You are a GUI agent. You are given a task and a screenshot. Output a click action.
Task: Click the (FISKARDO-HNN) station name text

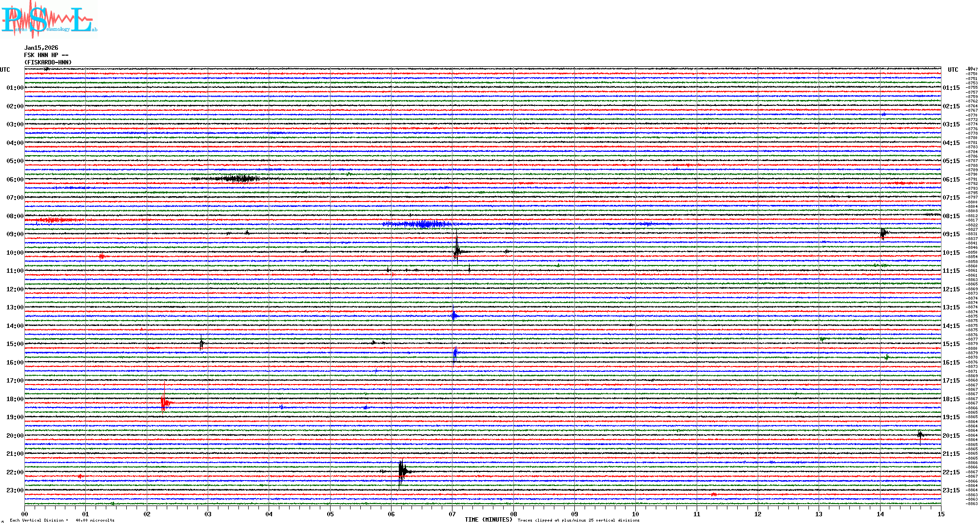(x=48, y=62)
